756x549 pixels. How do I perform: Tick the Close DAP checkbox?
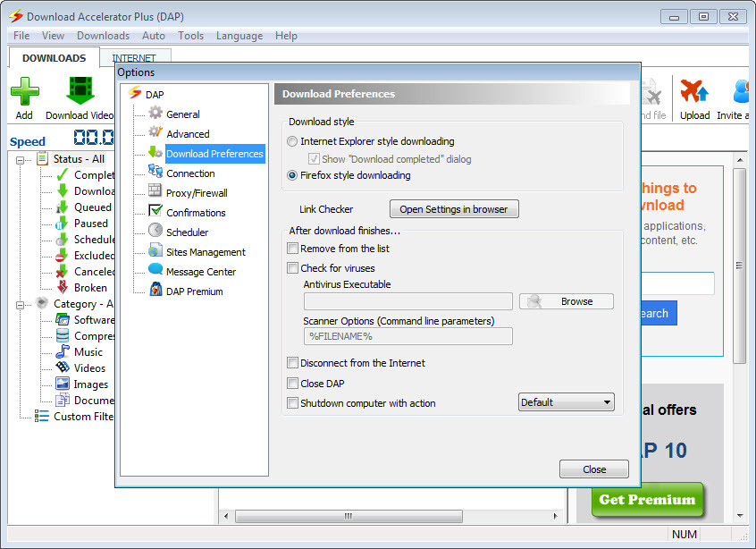coord(292,383)
